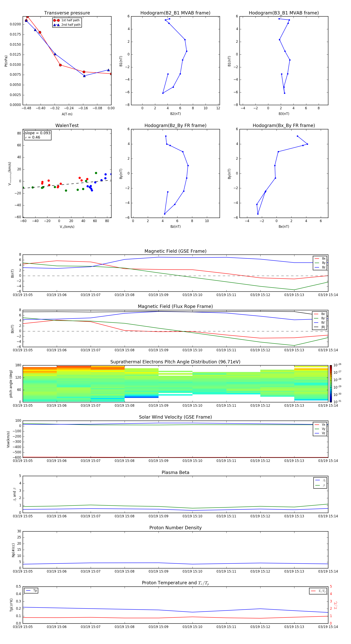Viewport: 351px width, 644px height.
Task: Click the Hodogram(B3_B1 MVAB frame) title
Action: (x=284, y=13)
